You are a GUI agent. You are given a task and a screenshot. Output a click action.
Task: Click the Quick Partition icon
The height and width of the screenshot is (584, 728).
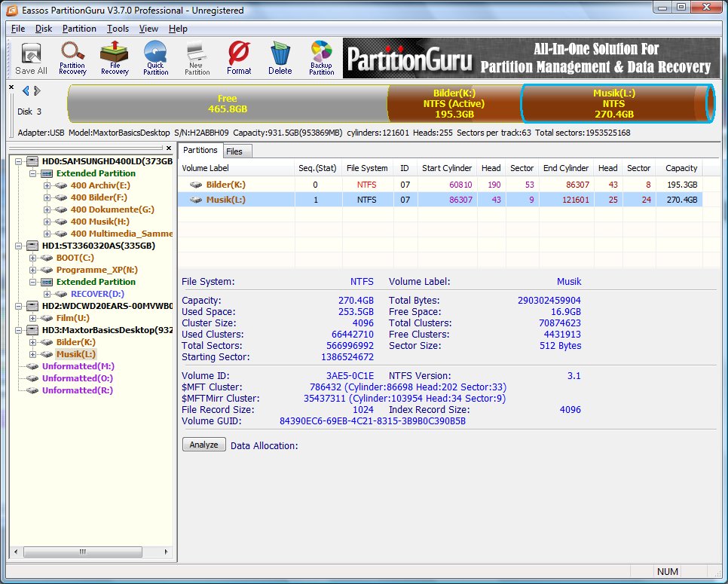click(x=155, y=59)
